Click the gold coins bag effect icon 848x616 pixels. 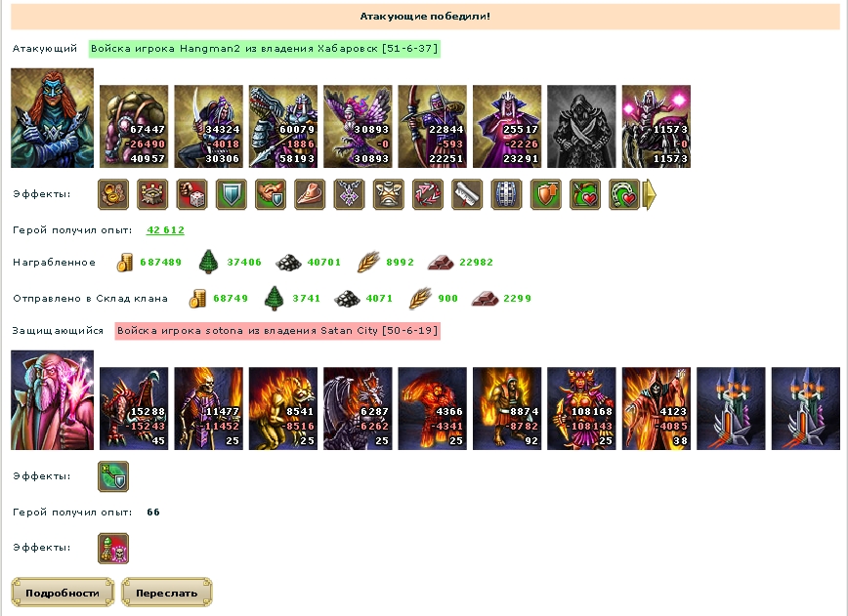coord(113,194)
